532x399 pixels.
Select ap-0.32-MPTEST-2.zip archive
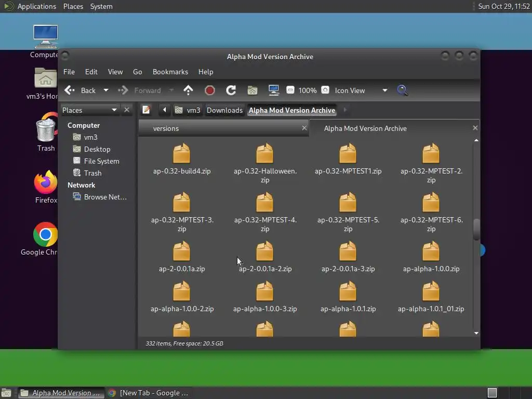click(x=431, y=164)
